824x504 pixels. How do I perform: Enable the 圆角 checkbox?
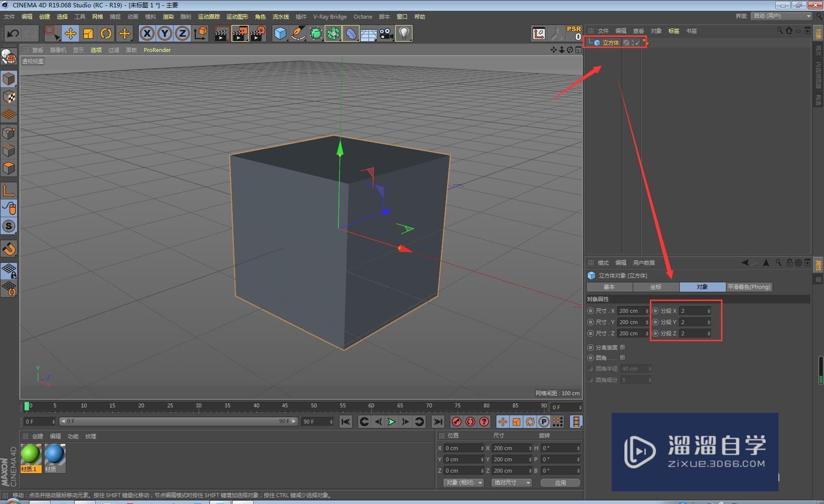pos(622,358)
